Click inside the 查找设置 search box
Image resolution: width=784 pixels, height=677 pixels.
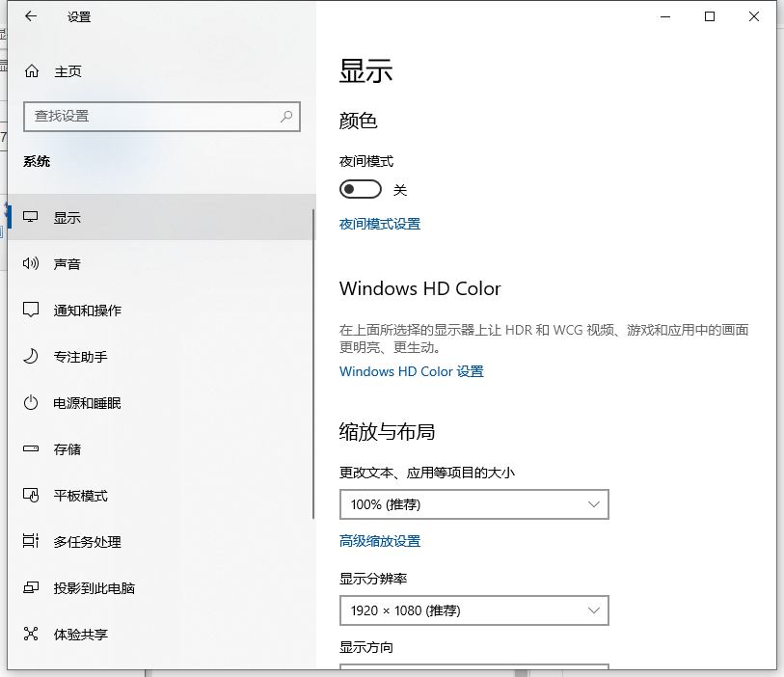(161, 116)
